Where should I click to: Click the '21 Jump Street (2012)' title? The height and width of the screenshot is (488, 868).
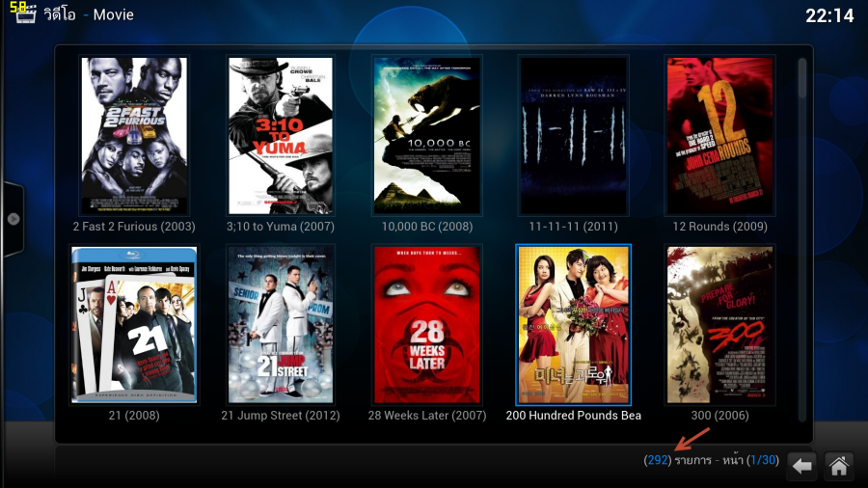point(281,416)
